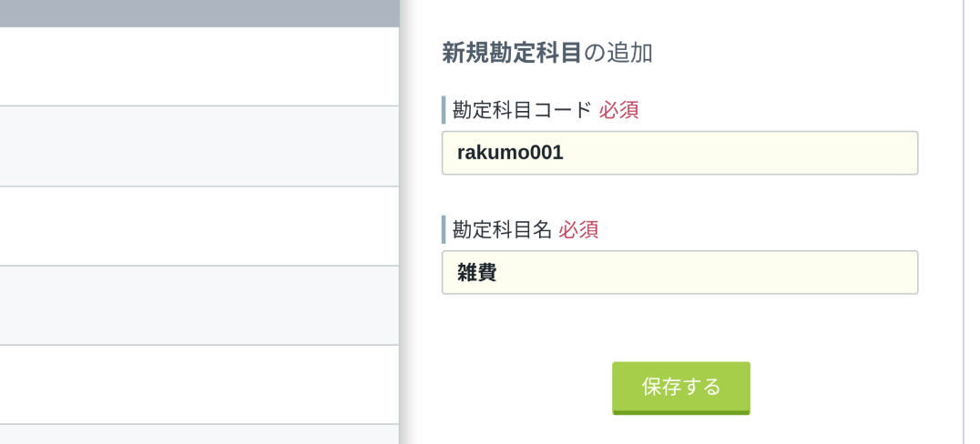Image resolution: width=980 pixels, height=444 pixels.
Task: Select the fifth table row, white
Action: pos(199,385)
